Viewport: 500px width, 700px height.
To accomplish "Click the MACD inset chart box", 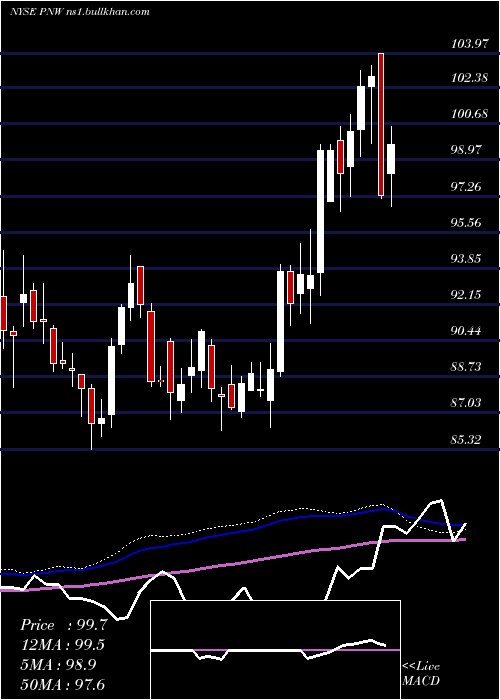I will (x=275, y=650).
